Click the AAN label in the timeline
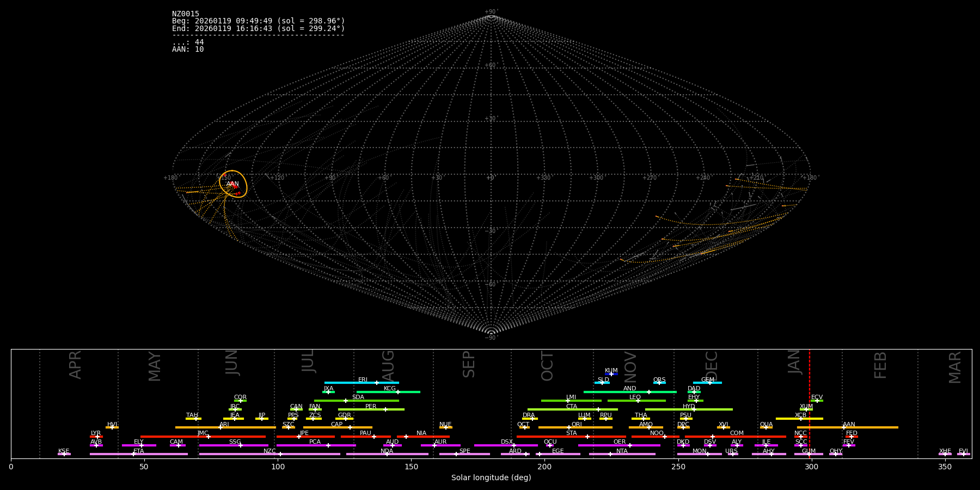Image resolution: width=980 pixels, height=490 pixels. pos(849,425)
